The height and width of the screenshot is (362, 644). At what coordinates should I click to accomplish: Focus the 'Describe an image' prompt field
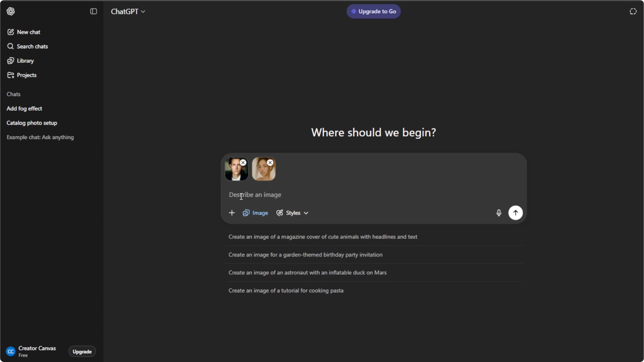click(x=373, y=195)
